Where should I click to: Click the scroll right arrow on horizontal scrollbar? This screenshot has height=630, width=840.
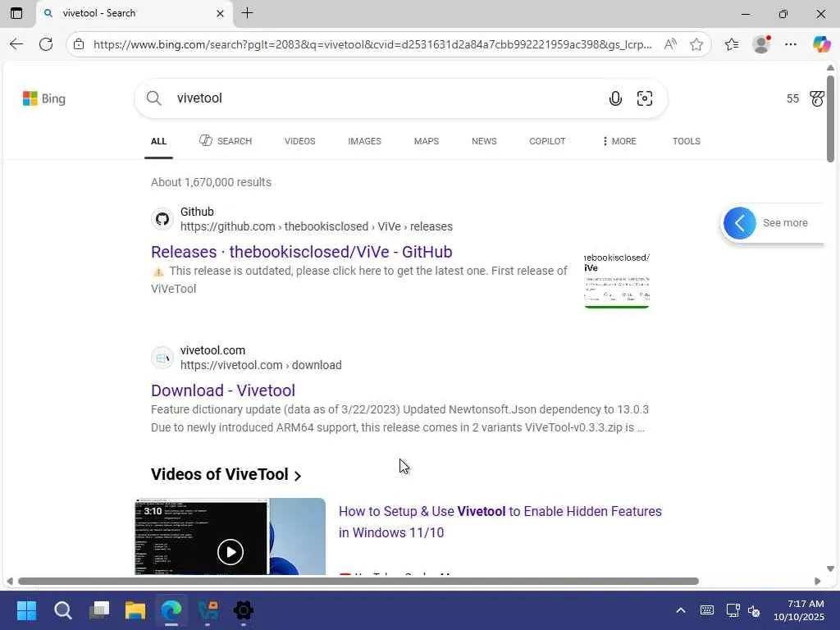(x=817, y=582)
